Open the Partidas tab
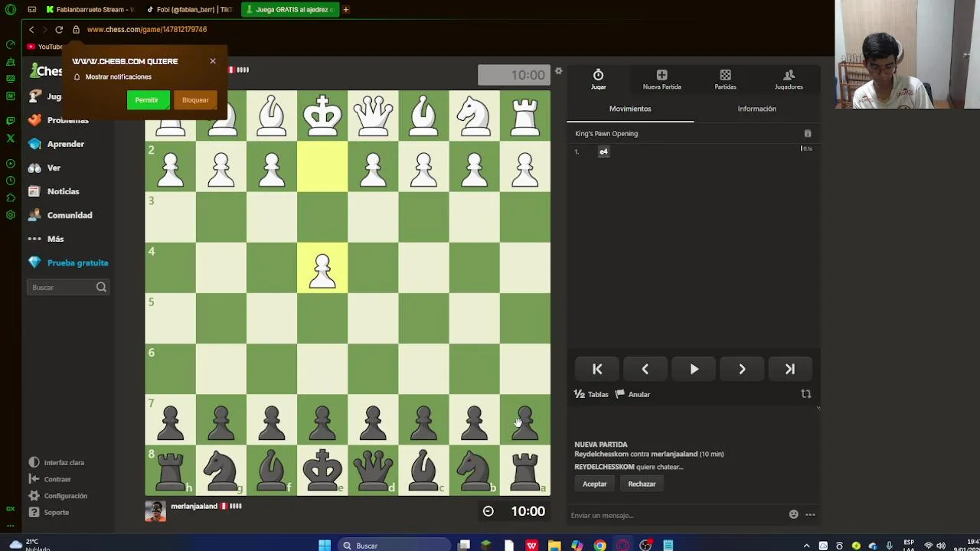This screenshot has width=980, height=551. pos(725,79)
